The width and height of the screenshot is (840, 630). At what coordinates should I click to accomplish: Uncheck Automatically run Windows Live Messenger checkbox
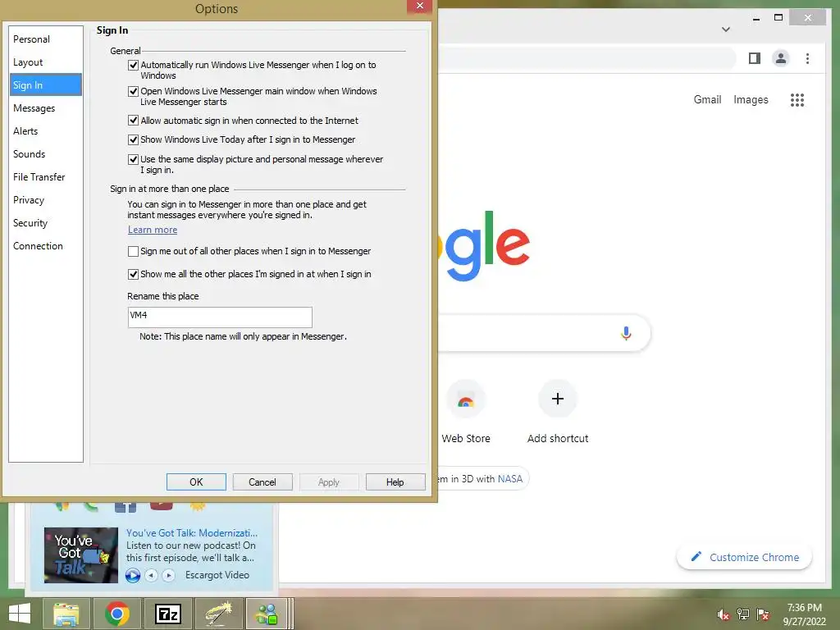coord(134,66)
